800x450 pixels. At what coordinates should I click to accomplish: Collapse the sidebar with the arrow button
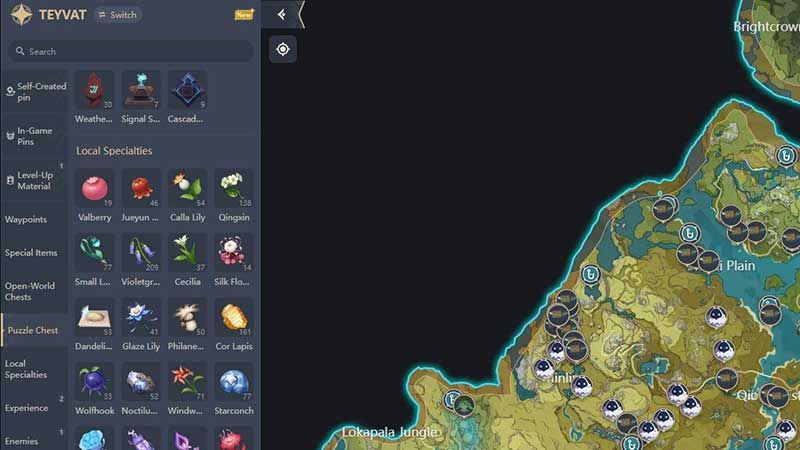click(x=282, y=14)
